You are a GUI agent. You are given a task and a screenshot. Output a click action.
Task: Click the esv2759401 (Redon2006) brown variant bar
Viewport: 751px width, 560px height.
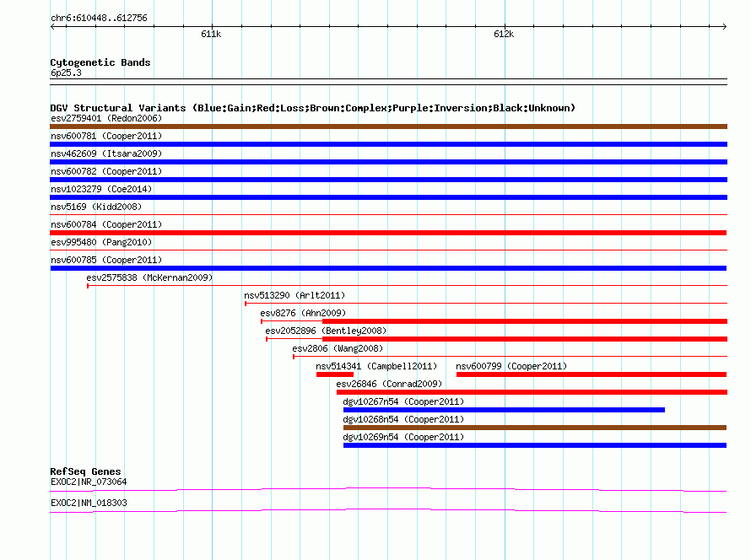[388, 127]
